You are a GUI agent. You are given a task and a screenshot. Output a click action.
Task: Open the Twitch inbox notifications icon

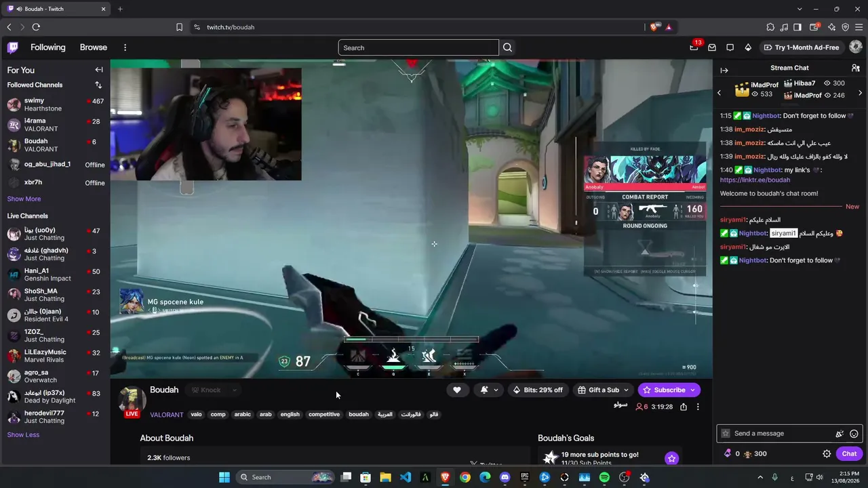tap(712, 47)
